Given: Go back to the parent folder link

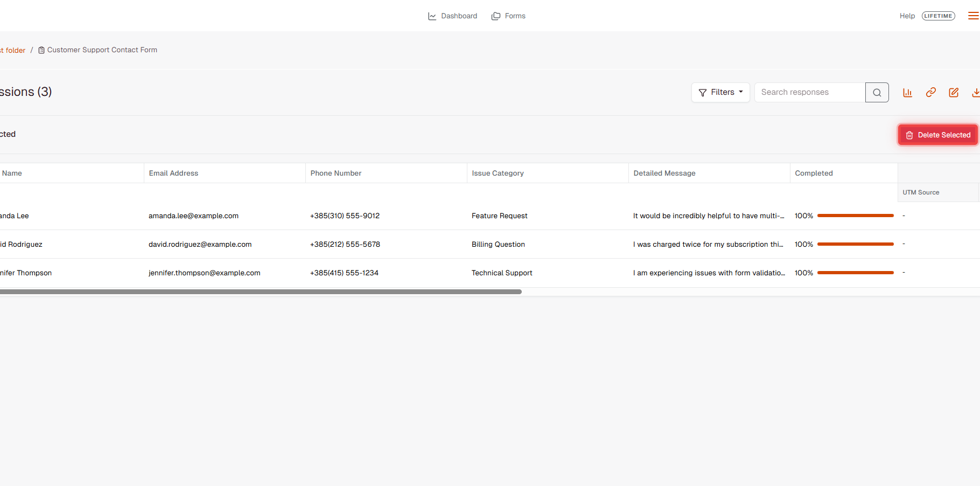Looking at the screenshot, I should pos(13,50).
